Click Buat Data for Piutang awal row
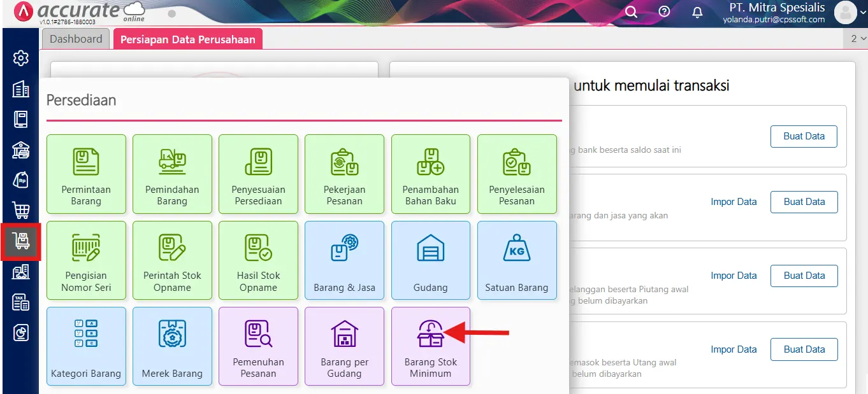The image size is (868, 394). click(x=804, y=276)
